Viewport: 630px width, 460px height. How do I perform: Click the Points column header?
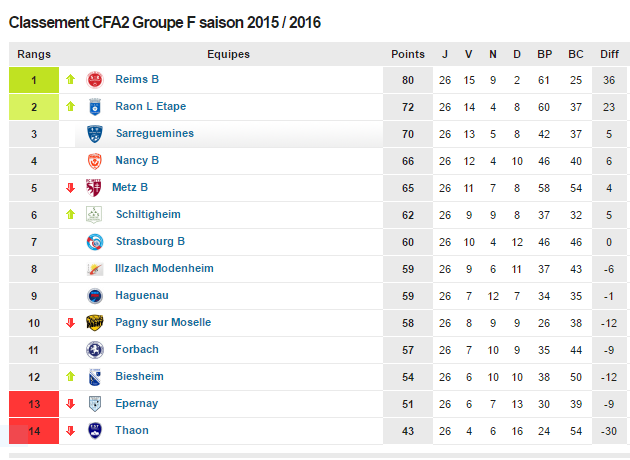[x=408, y=54]
